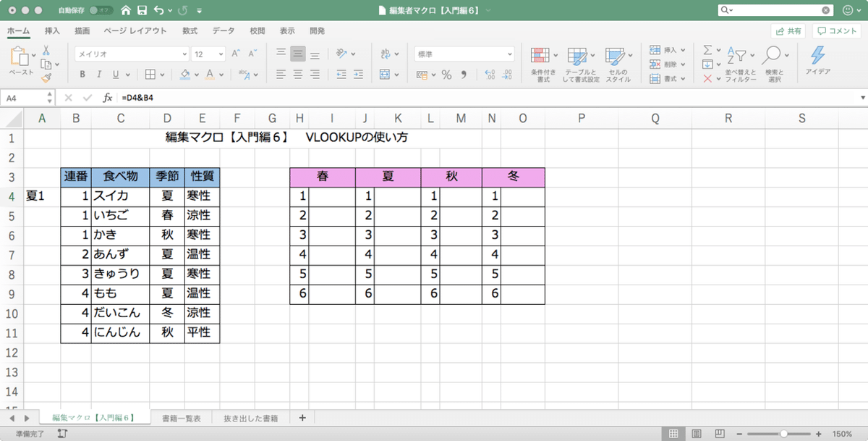Image resolution: width=868 pixels, height=441 pixels.
Task: Open the アイデア (Ideas) lightning icon
Action: coord(818,61)
